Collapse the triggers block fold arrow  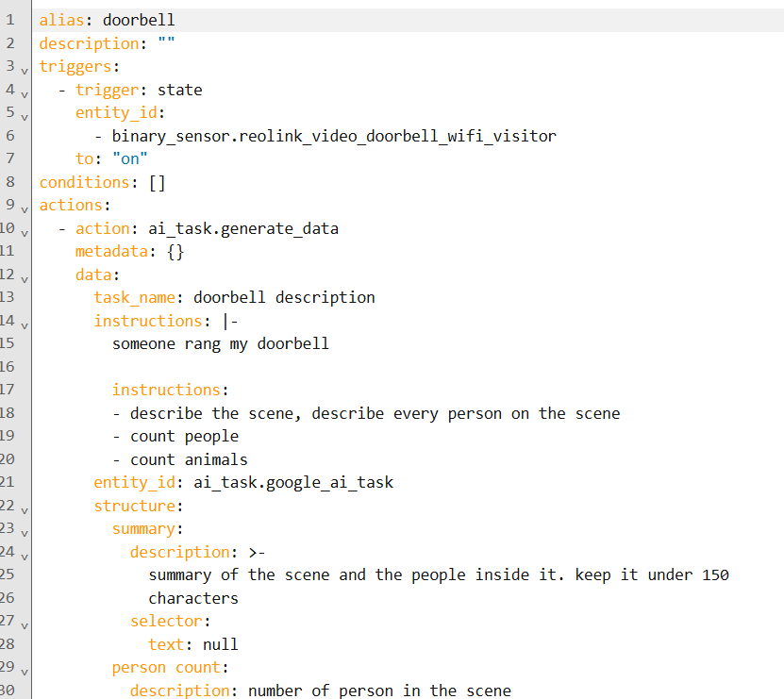(24, 72)
